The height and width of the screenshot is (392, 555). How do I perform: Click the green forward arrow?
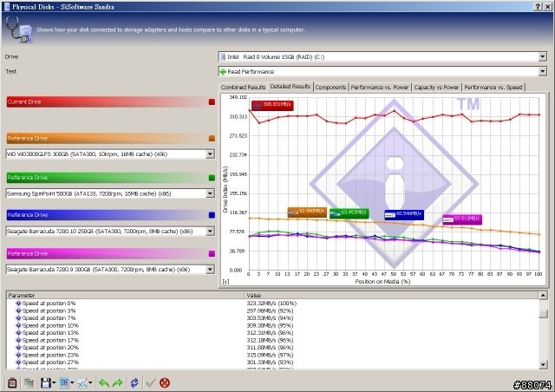pos(118,382)
